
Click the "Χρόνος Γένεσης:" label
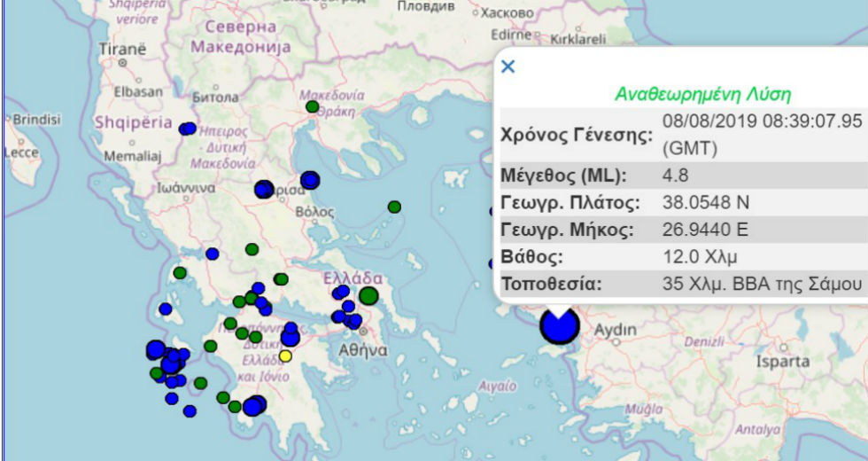577,135
